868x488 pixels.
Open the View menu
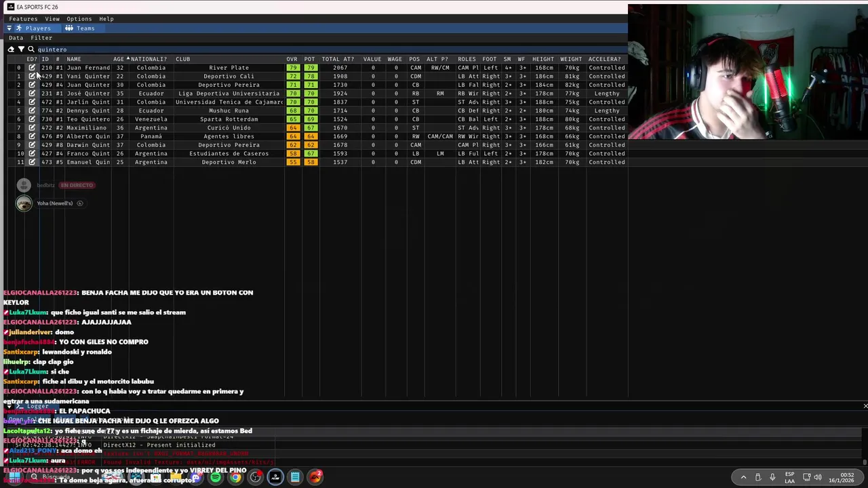(52, 19)
